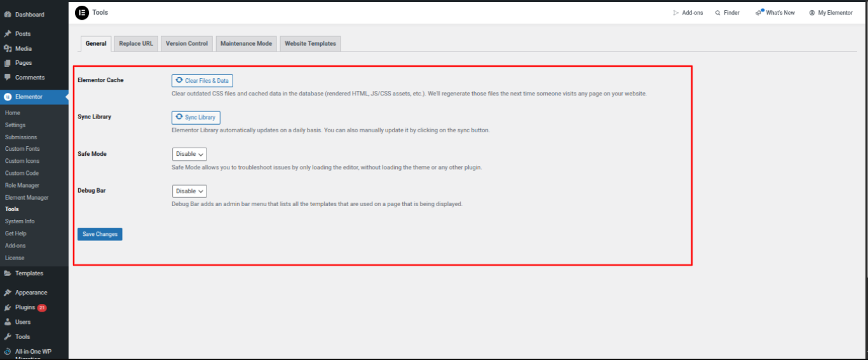The image size is (868, 360).
Task: Click the Templates folder icon
Action: [8, 273]
